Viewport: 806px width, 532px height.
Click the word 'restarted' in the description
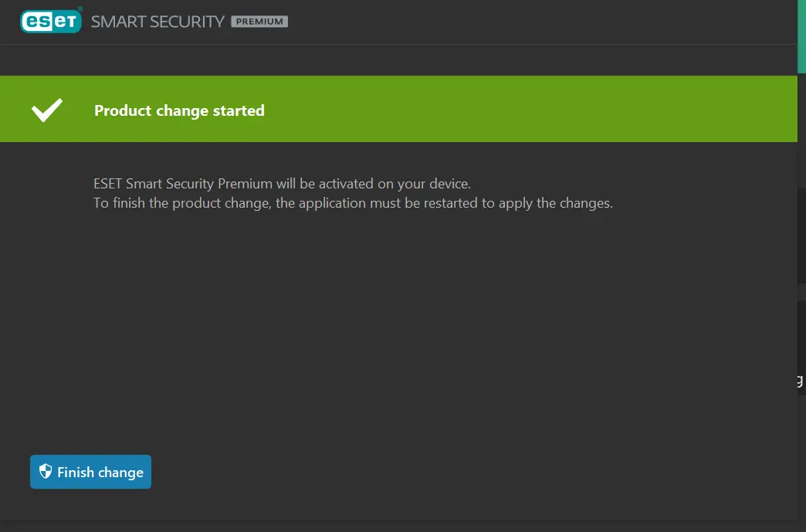coord(451,203)
